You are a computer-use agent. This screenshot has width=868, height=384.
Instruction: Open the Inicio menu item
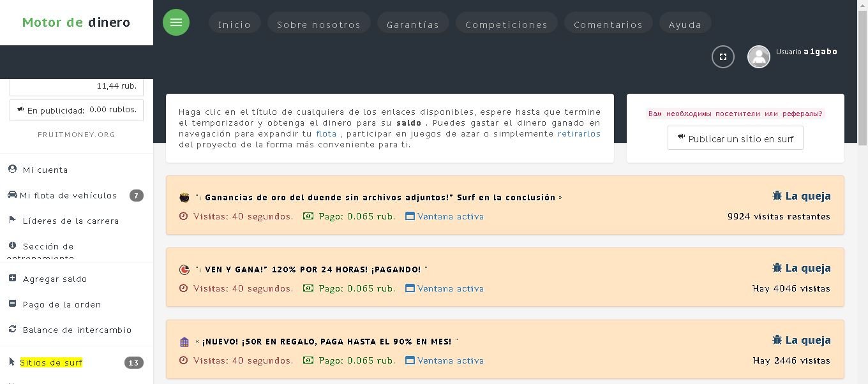(234, 24)
